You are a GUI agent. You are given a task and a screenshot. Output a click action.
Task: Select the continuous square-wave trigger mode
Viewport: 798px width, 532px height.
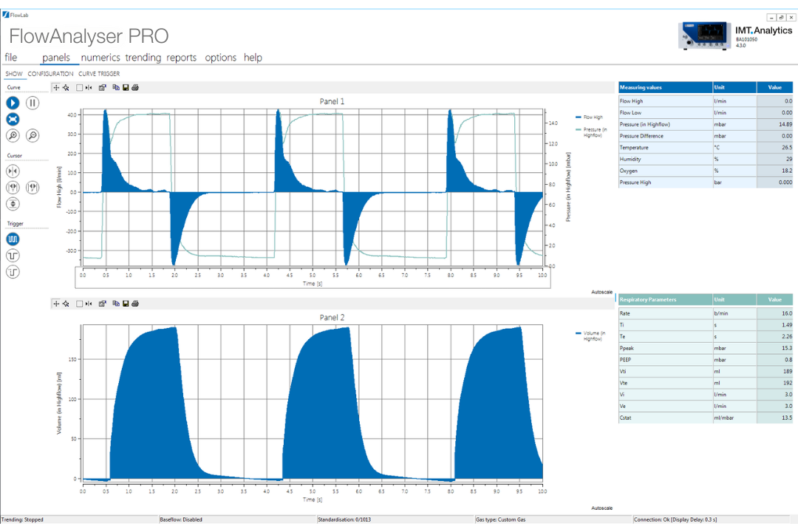pos(13,239)
